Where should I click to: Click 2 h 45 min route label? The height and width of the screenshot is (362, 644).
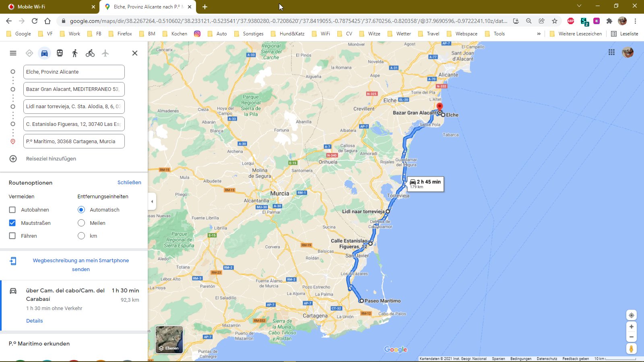tap(425, 184)
